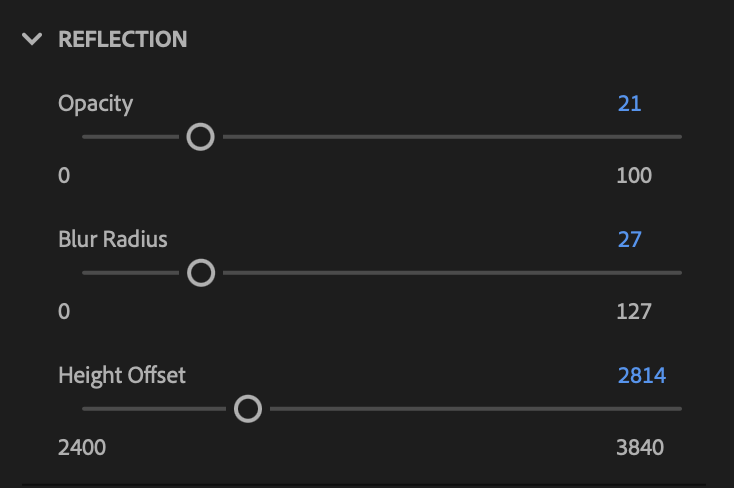Collapse the Reflection section chevron
The height and width of the screenshot is (488, 734).
tap(33, 40)
